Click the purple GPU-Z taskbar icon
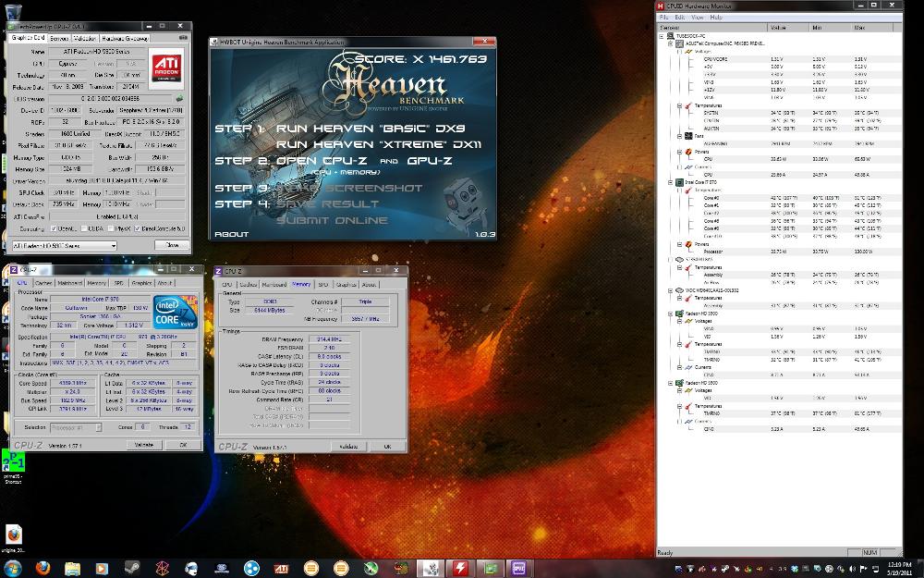Screen dimensions: 924x578 click(519, 568)
